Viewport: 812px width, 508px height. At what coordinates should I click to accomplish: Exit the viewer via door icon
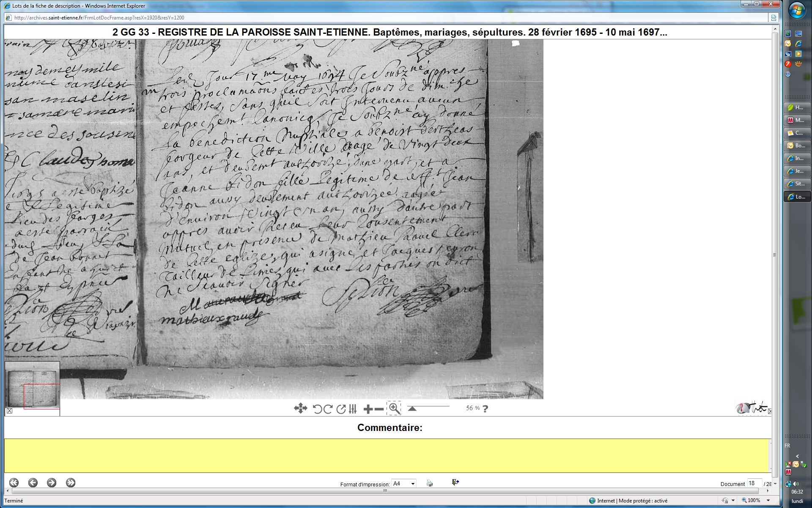click(x=455, y=483)
